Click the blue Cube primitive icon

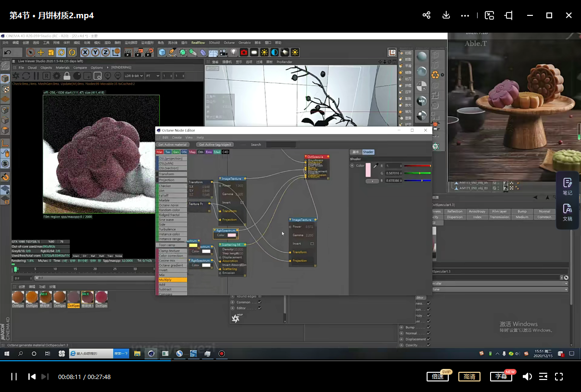[162, 52]
